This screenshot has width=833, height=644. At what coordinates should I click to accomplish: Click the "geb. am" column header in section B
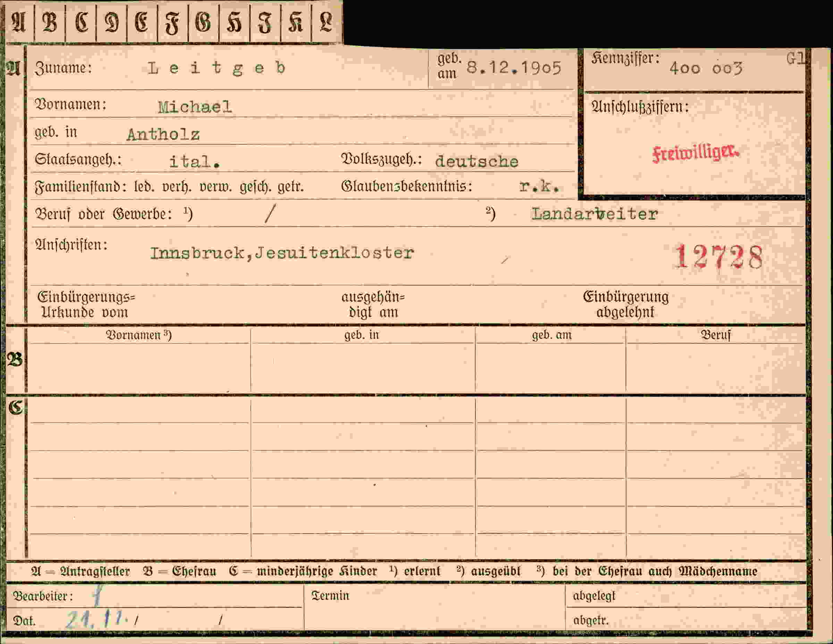(x=552, y=335)
